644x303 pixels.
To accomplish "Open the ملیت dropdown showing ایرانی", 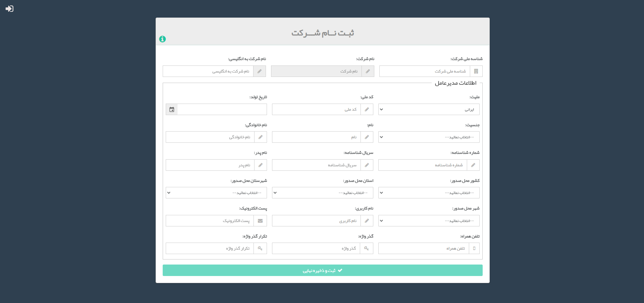I will 429,109.
